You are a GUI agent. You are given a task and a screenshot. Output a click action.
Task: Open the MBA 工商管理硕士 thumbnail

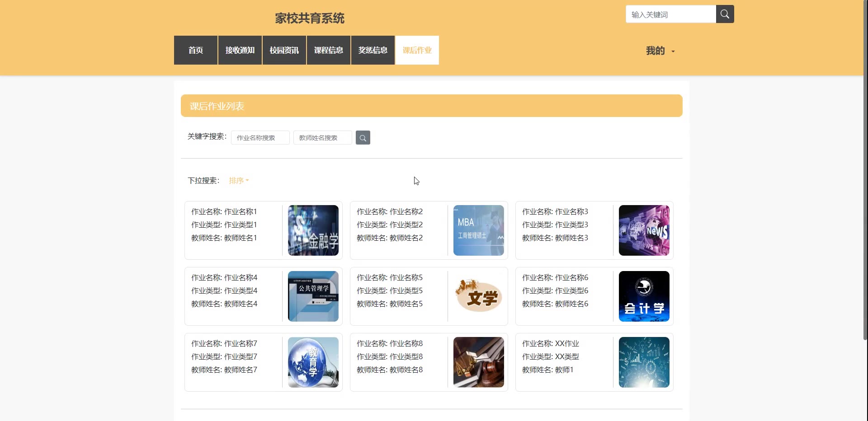point(479,230)
